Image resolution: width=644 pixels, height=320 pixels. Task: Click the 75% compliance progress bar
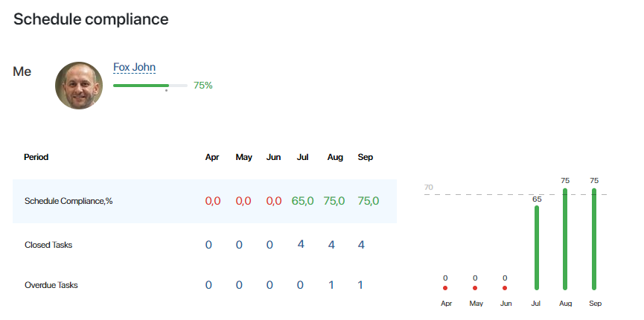(150, 86)
